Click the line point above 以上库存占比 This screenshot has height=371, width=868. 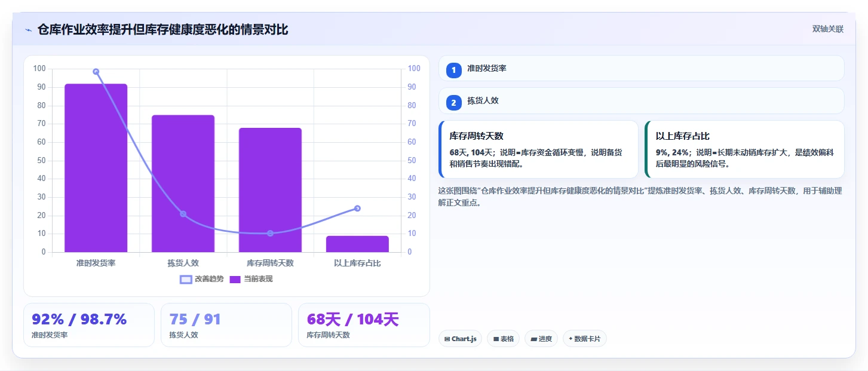(x=357, y=209)
